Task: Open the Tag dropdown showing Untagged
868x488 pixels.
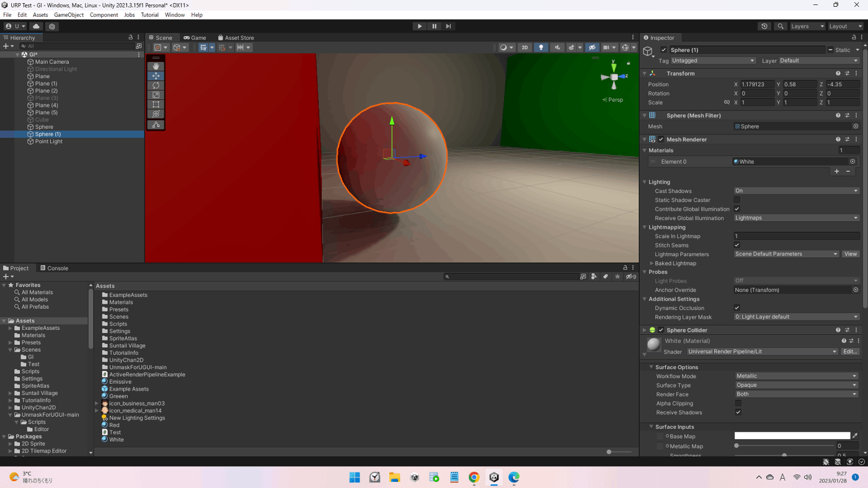Action: (713, 61)
